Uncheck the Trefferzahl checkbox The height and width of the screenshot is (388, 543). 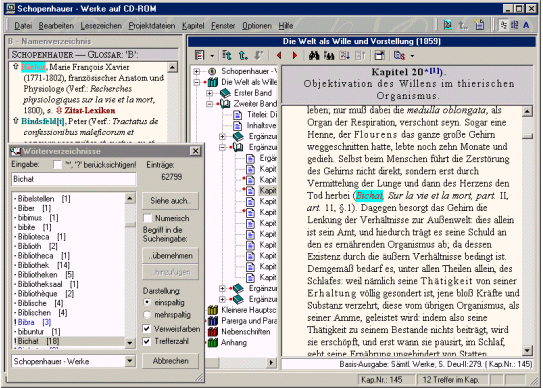click(147, 341)
